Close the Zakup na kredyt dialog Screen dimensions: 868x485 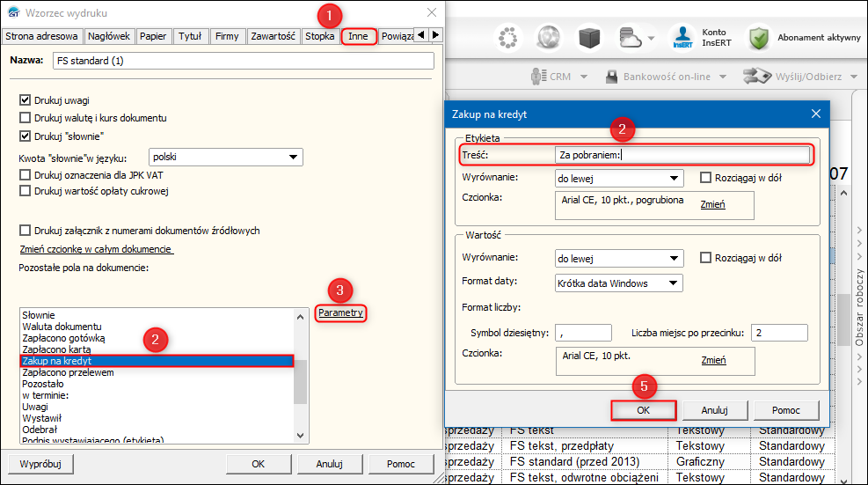point(816,114)
